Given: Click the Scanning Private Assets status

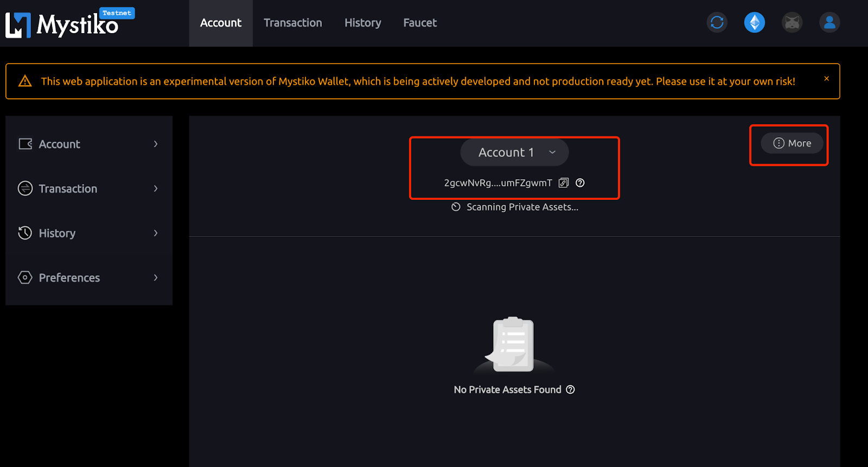Looking at the screenshot, I should 515,207.
